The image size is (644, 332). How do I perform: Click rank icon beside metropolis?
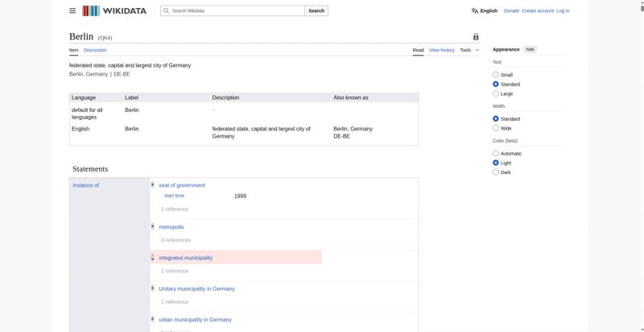coord(153,226)
